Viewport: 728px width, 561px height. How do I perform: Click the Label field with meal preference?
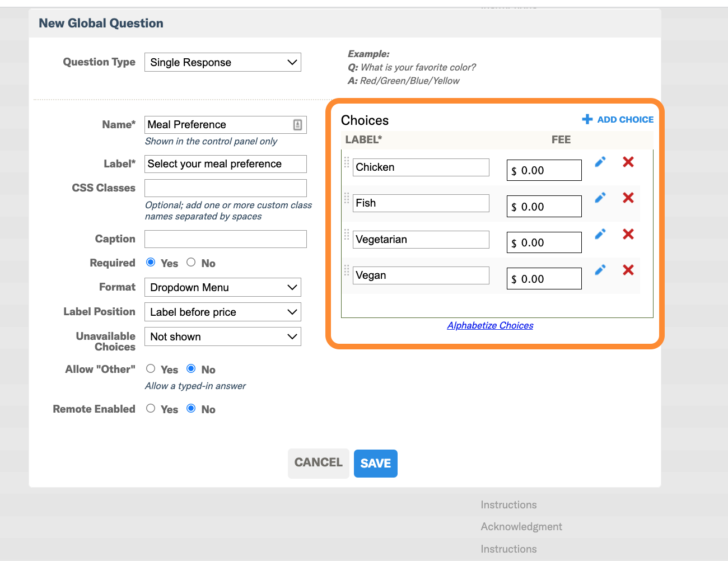pyautogui.click(x=226, y=164)
